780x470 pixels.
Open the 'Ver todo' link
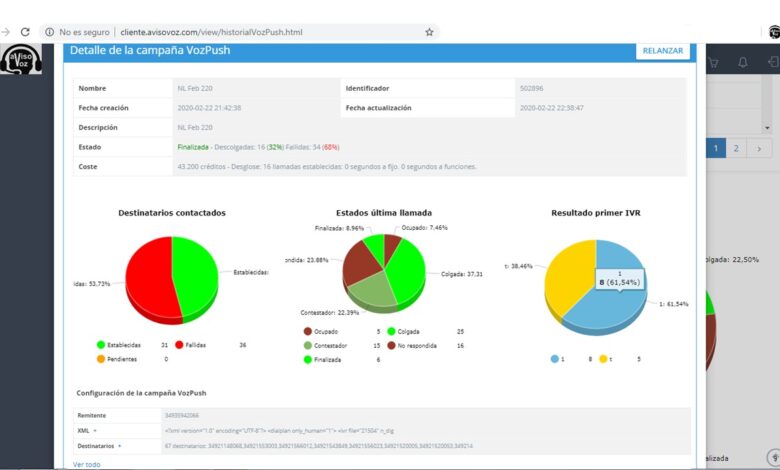(87, 465)
